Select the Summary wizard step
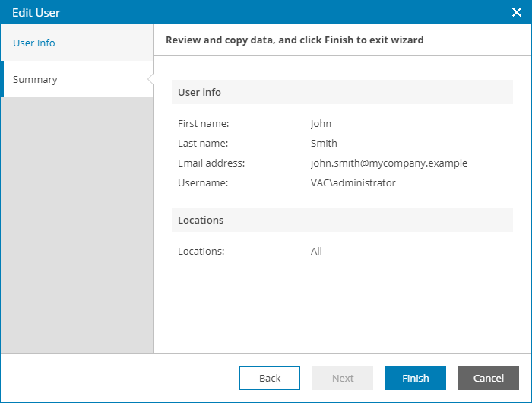The width and height of the screenshot is (532, 403). point(35,80)
